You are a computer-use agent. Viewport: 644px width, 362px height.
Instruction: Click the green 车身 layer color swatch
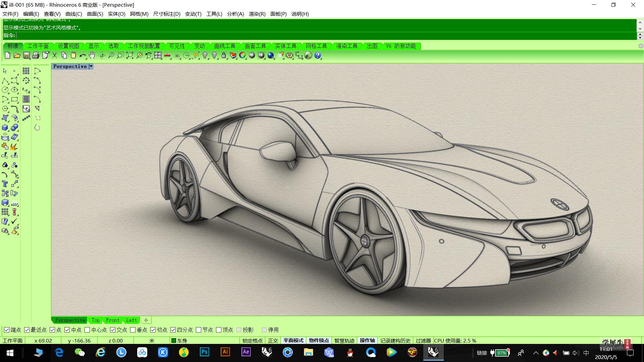click(x=174, y=341)
